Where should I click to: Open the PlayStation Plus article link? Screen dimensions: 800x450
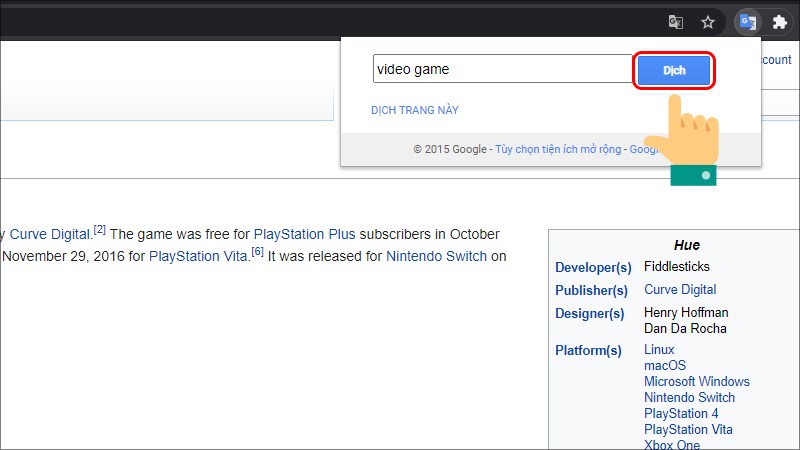point(305,234)
